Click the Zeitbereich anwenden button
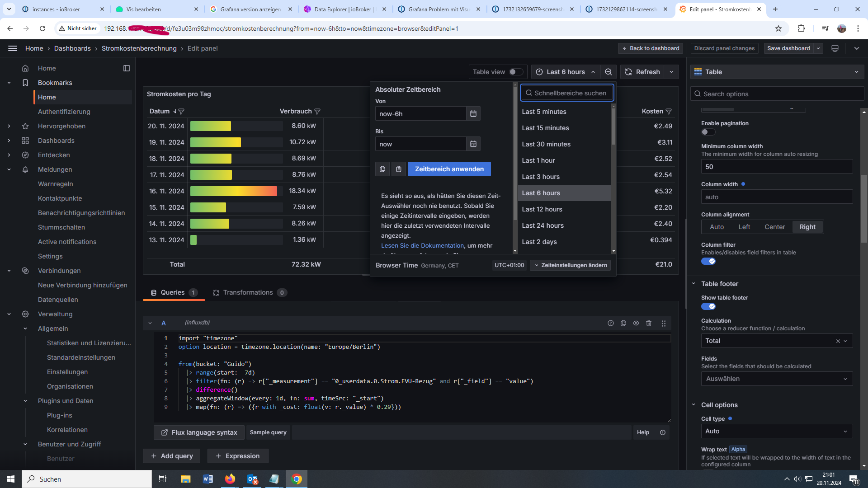 449,169
